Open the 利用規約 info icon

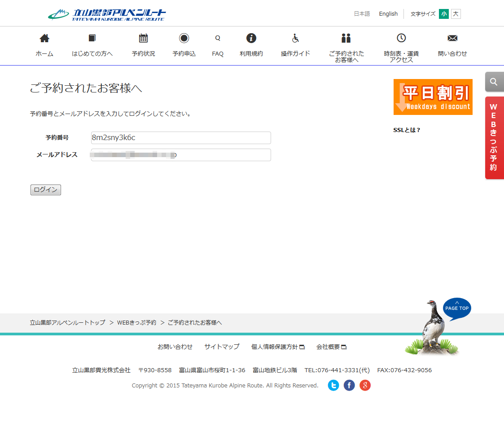251,39
